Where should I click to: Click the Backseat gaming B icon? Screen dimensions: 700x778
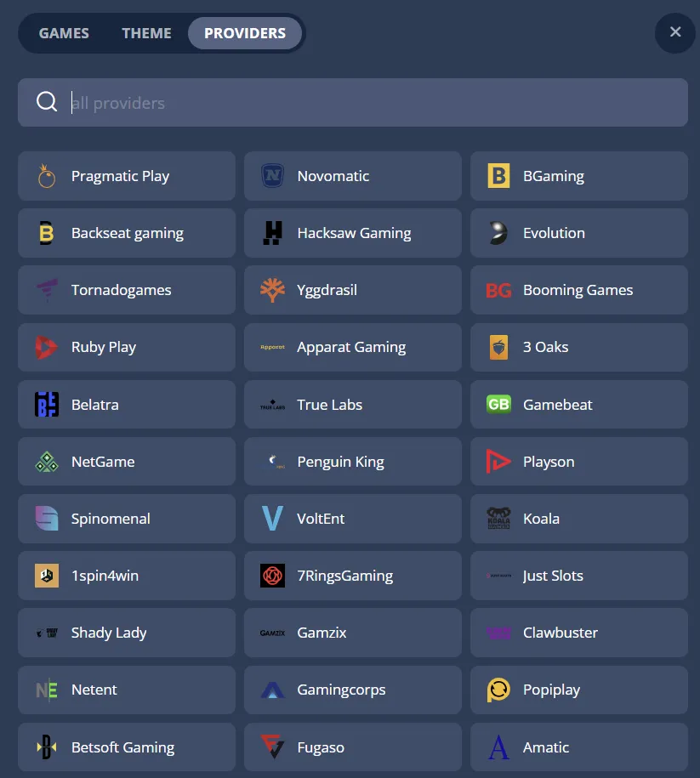tap(47, 233)
